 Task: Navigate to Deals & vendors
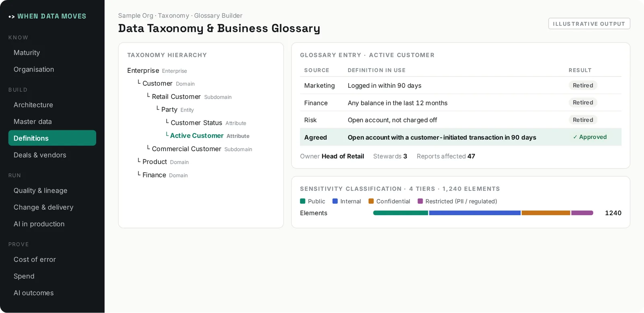point(52,155)
